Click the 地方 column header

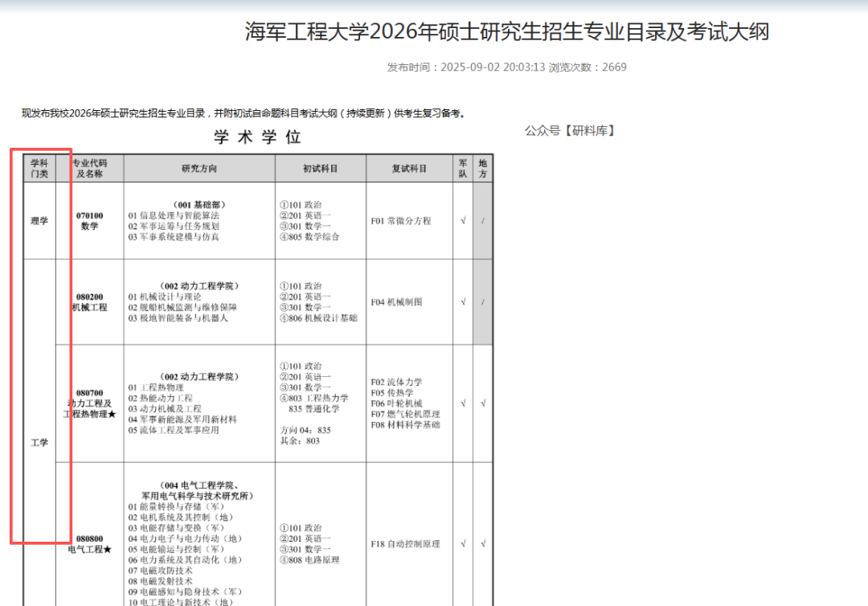pos(483,168)
